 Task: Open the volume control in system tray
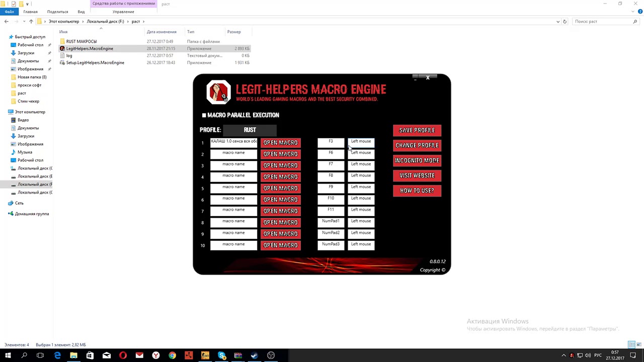coord(588,355)
